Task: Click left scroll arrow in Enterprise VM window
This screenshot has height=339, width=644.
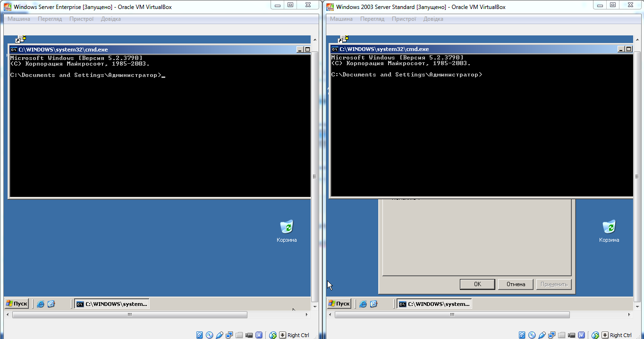Action: 8,314
